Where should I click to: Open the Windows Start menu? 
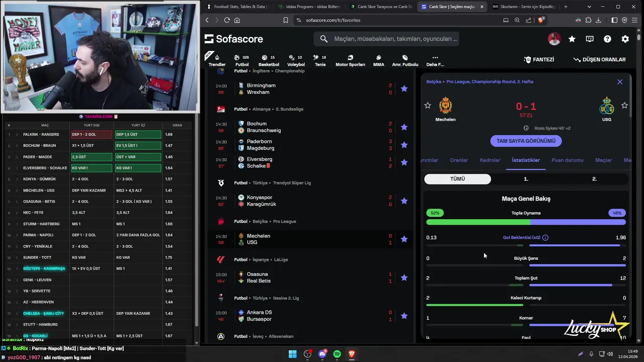[292, 354]
